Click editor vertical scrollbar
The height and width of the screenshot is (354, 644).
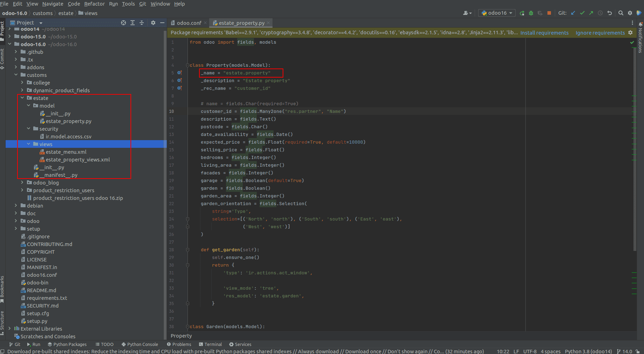point(635,149)
